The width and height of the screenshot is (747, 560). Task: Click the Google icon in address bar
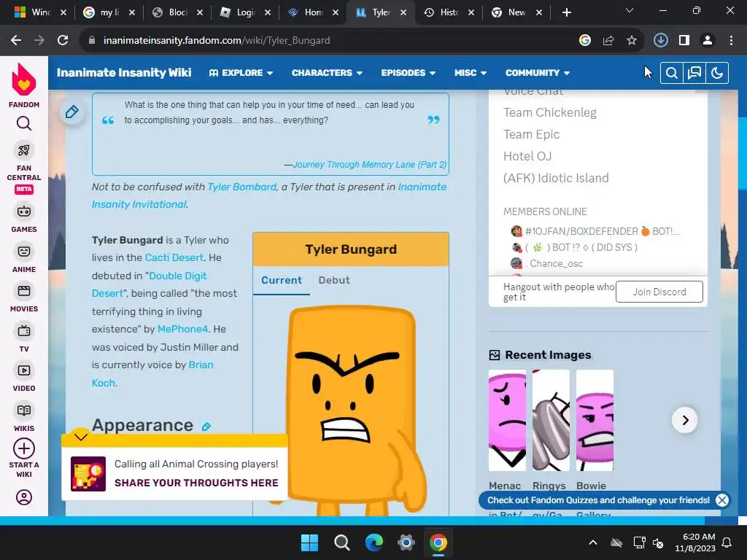(584, 41)
